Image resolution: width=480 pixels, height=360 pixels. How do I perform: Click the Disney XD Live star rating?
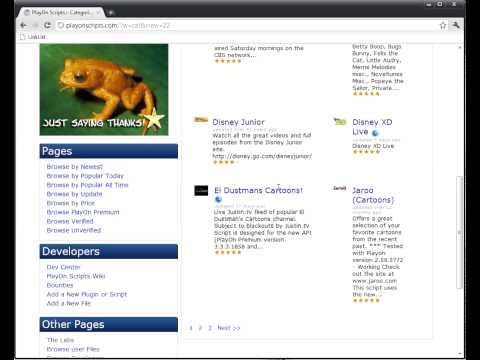[366, 152]
